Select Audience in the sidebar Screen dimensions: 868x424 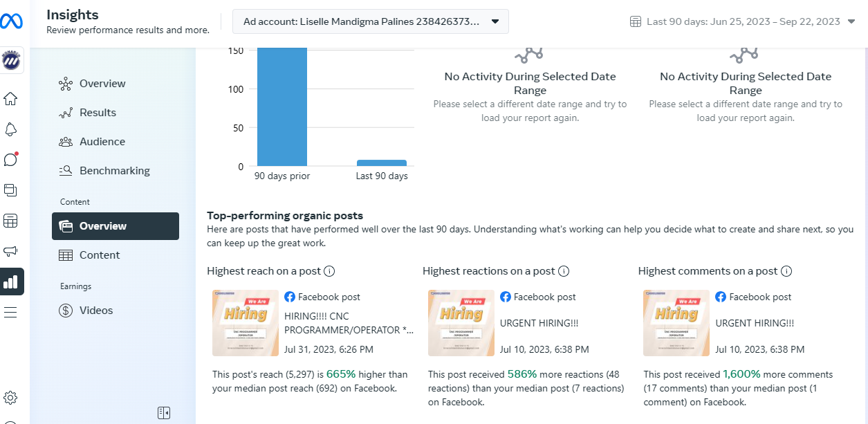coord(102,142)
